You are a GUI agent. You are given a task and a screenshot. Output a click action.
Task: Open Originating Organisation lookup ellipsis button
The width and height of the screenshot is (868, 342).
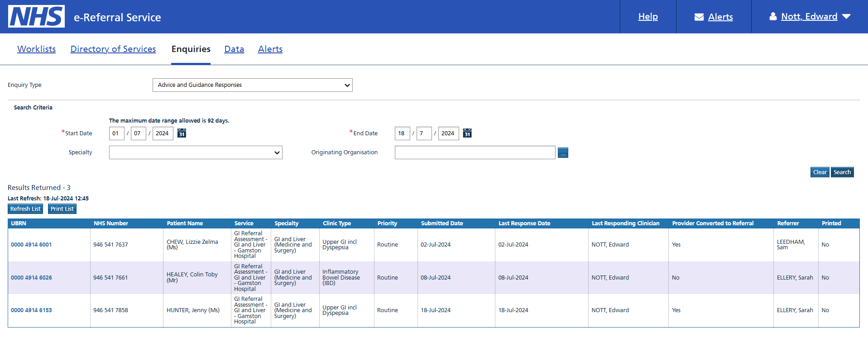click(x=563, y=153)
